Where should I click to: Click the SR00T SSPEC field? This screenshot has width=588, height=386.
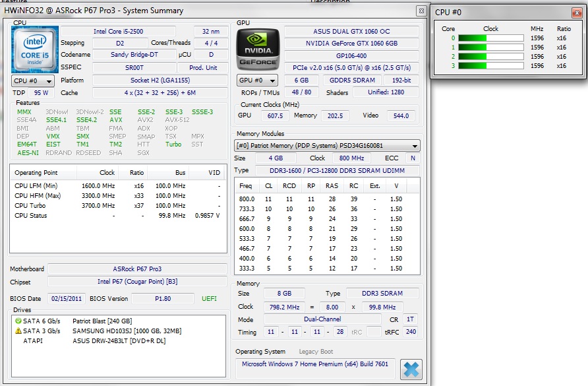click(134, 67)
